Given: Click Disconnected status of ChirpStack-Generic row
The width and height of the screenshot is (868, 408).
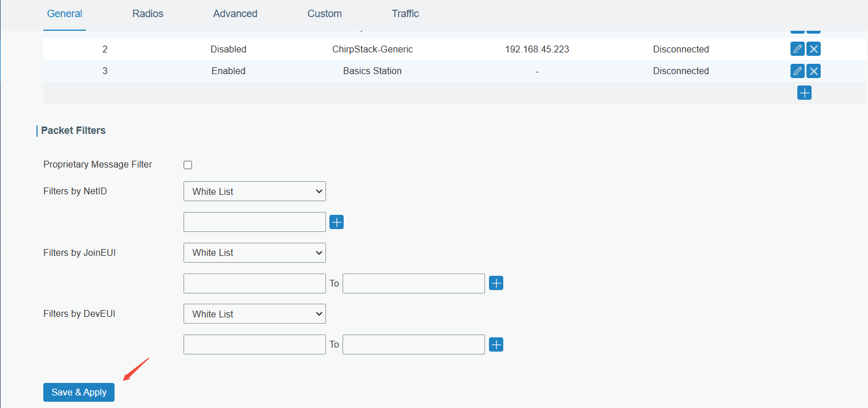Looking at the screenshot, I should (681, 50).
